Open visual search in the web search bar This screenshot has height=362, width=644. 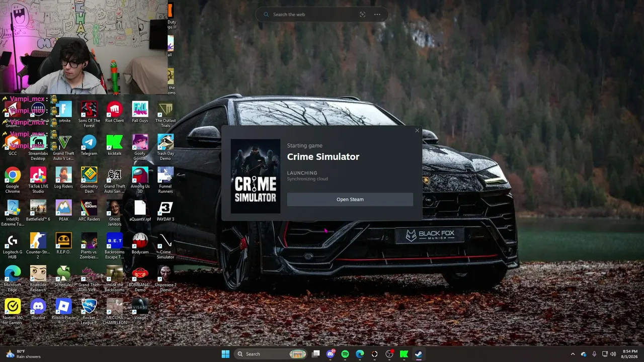coord(362,15)
